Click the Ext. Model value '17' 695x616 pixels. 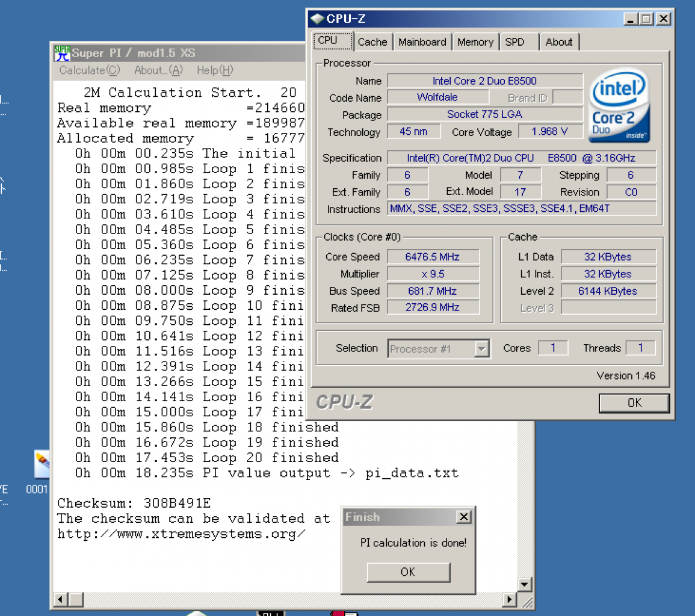point(520,192)
